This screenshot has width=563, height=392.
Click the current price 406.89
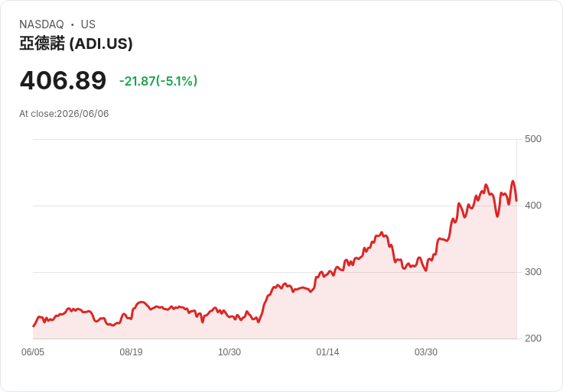[x=63, y=80]
